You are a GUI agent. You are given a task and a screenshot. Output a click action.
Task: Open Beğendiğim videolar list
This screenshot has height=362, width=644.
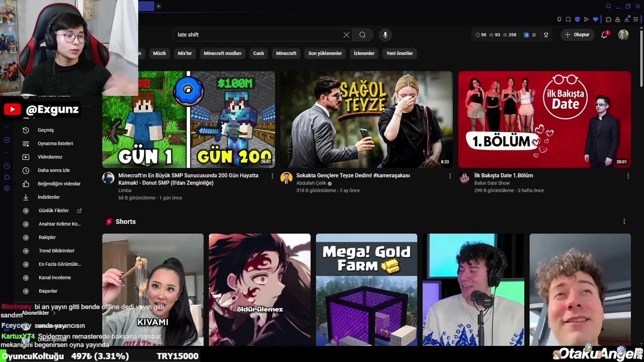(52, 184)
